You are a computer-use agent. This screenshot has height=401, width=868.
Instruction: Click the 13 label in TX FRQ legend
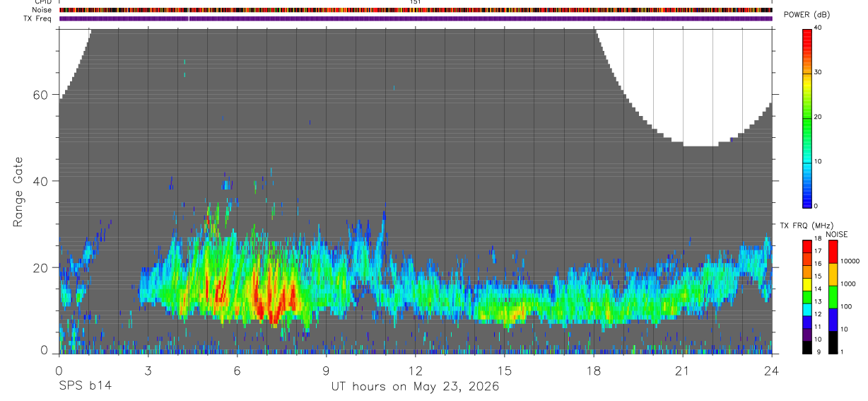819,302
